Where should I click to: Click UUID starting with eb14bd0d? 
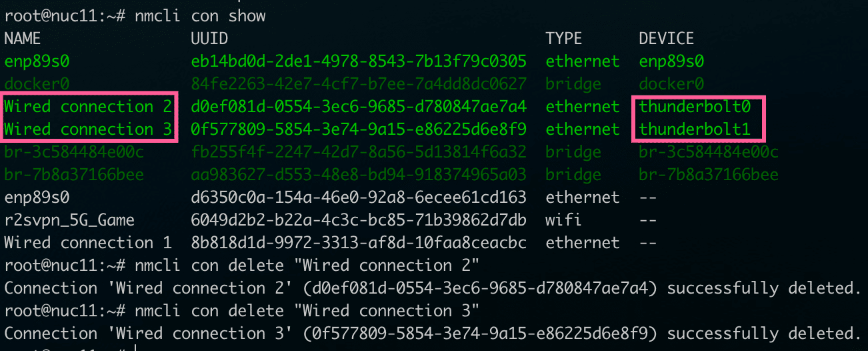359,61
